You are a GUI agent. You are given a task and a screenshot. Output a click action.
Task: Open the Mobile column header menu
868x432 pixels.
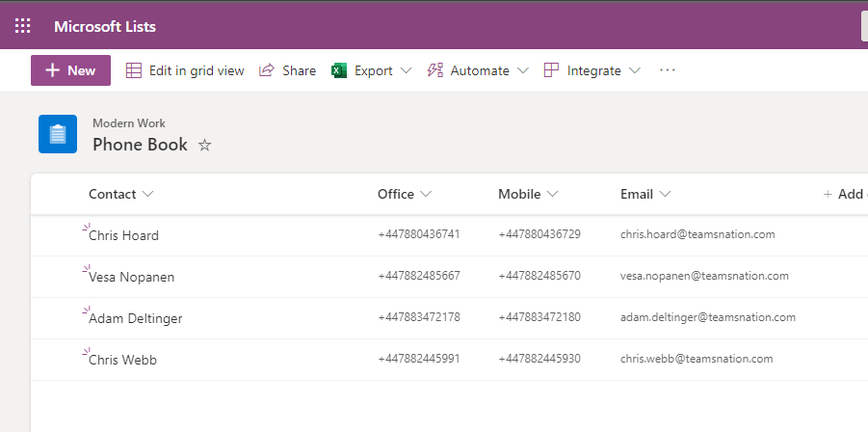click(x=528, y=194)
